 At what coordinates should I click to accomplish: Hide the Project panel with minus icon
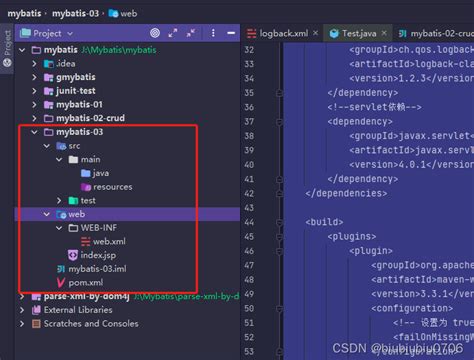231,33
